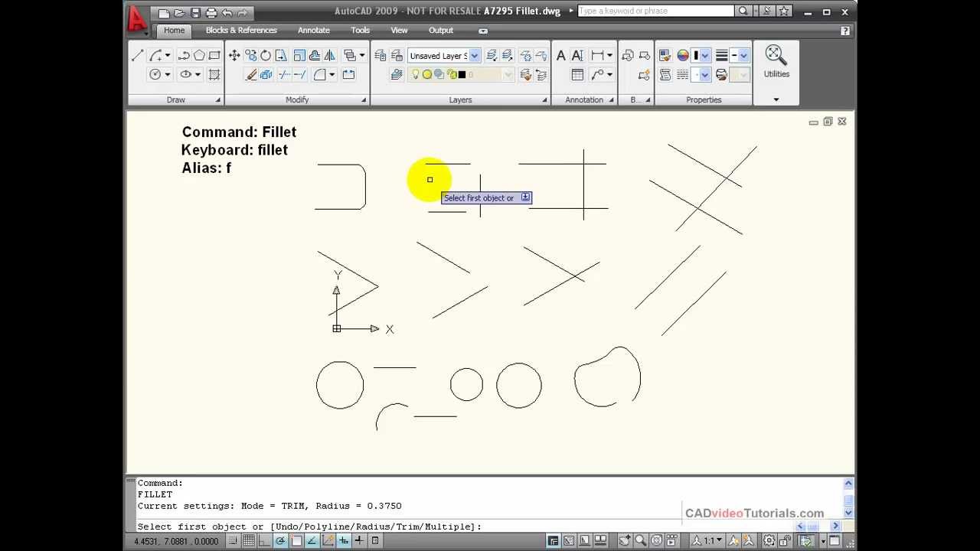
Task: Click the Match Properties icon
Action: coord(665,55)
